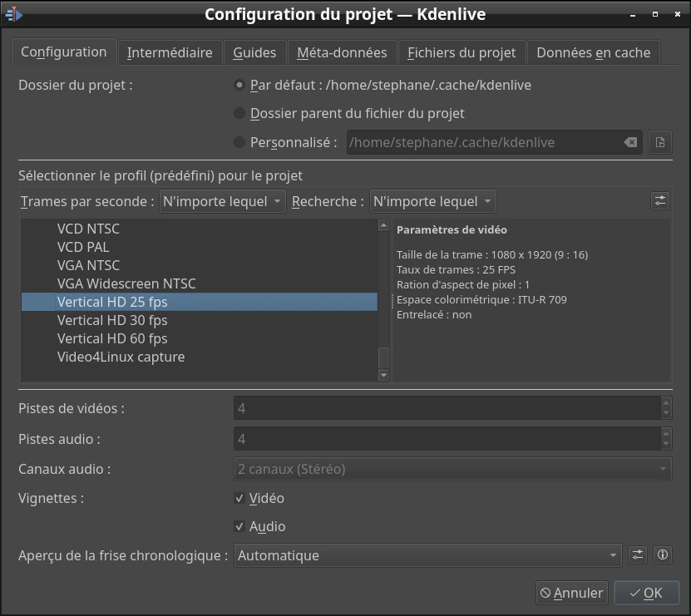Toggle the Audio thumbnails checkbox
The width and height of the screenshot is (691, 616).
click(240, 527)
